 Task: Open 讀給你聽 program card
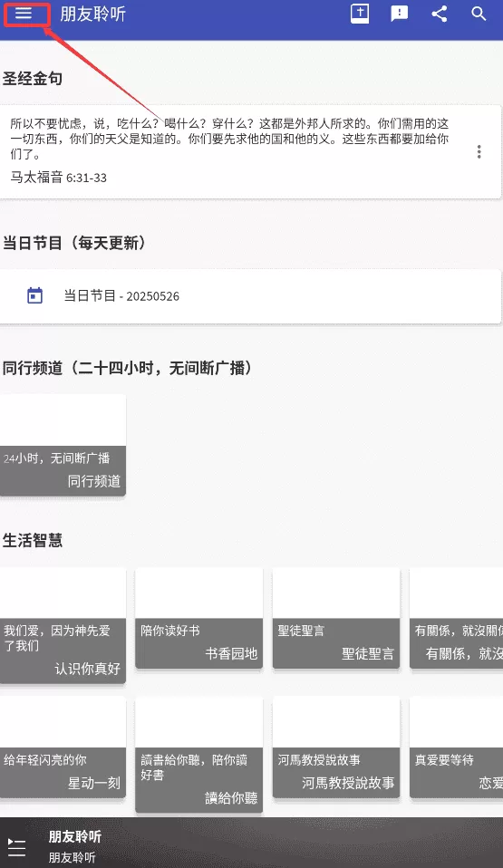(198, 755)
